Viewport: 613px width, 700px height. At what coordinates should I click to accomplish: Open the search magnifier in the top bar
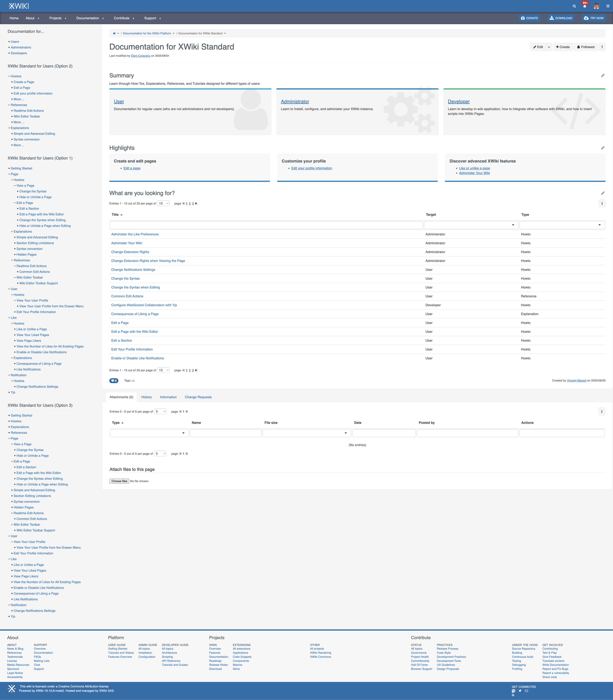point(574,6)
